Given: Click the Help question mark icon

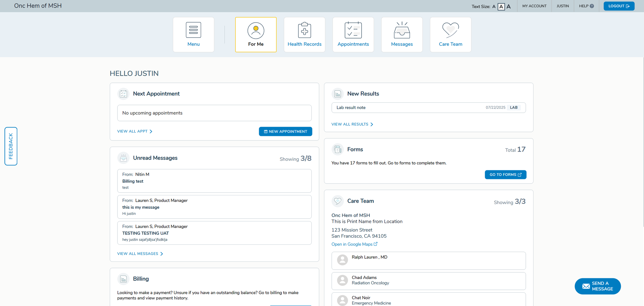Looking at the screenshot, I should 592,6.
